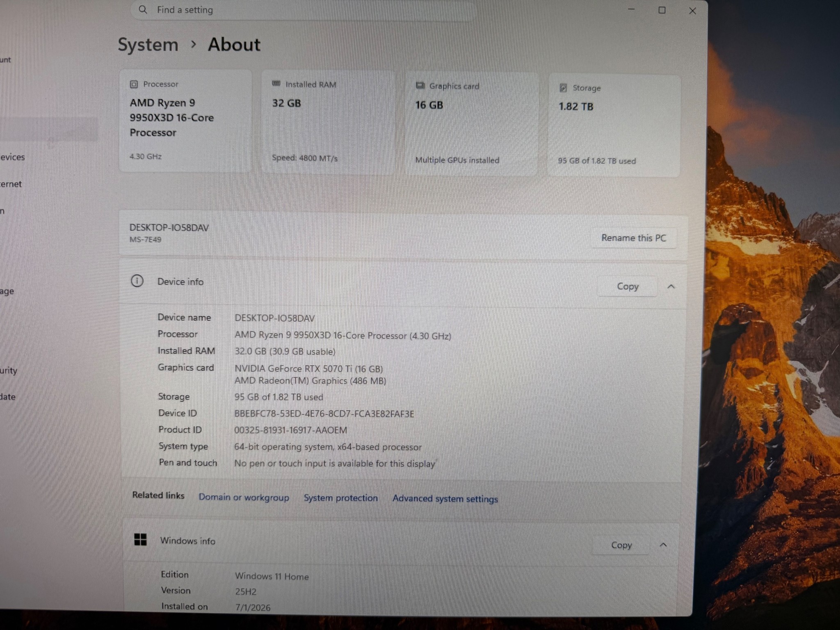This screenshot has height=630, width=840.
Task: Click the Multiple GPUs installed text
Action: [457, 160]
